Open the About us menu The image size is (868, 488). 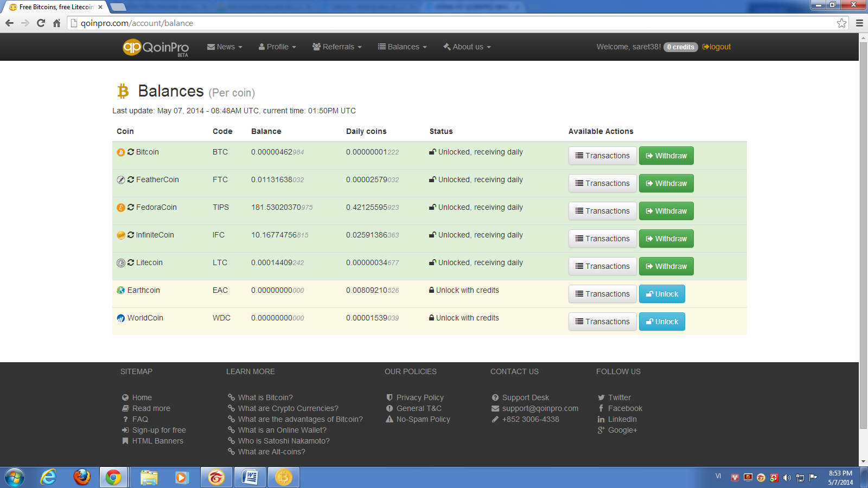click(467, 47)
